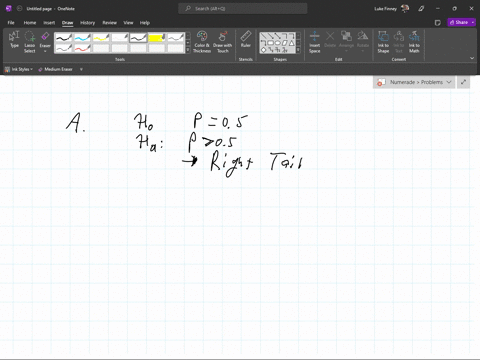Select the thin pen at end of first row
Image resolution: width=480 pixels, height=360 pixels.
pyautogui.click(x=175, y=38)
